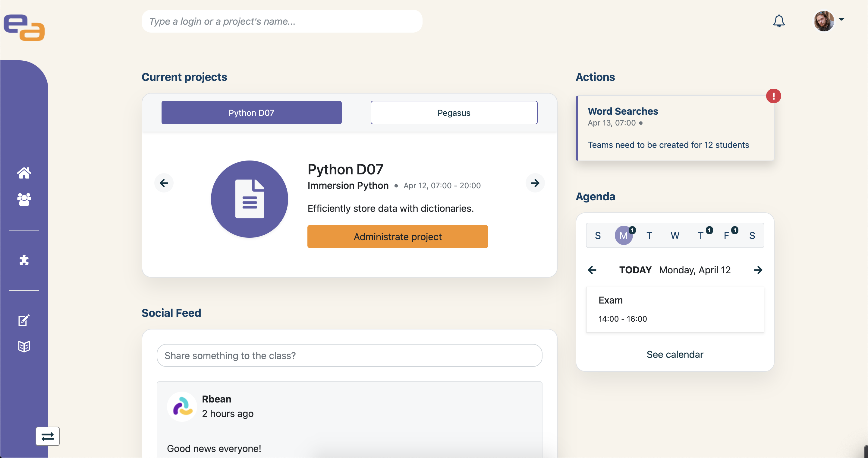Click the TODAY label in agenda

pyautogui.click(x=635, y=270)
